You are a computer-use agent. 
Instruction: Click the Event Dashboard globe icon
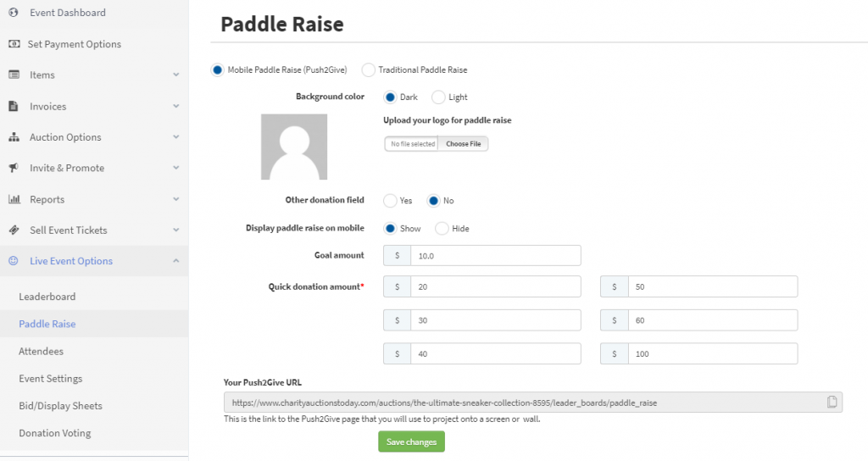click(14, 12)
